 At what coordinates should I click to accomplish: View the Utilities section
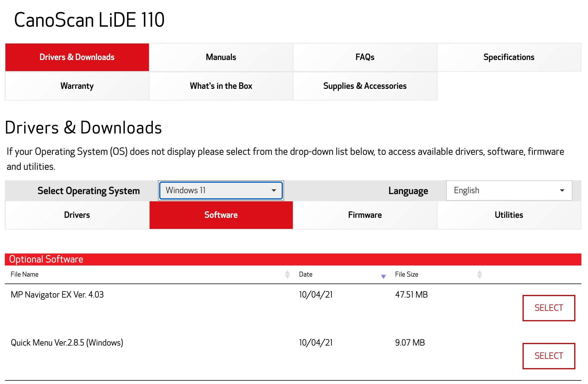509,215
